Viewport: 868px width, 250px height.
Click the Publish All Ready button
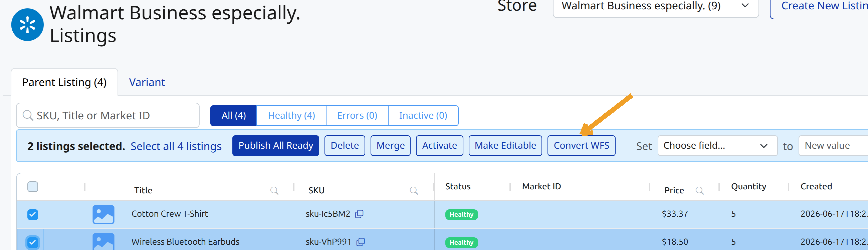(276, 146)
